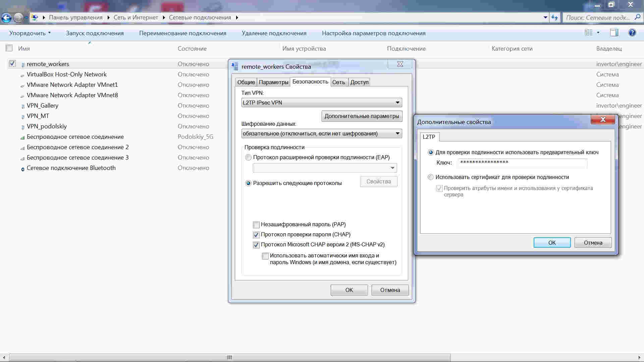Sort list by Состояние column header
The width and height of the screenshot is (644, 362).
coord(192,49)
